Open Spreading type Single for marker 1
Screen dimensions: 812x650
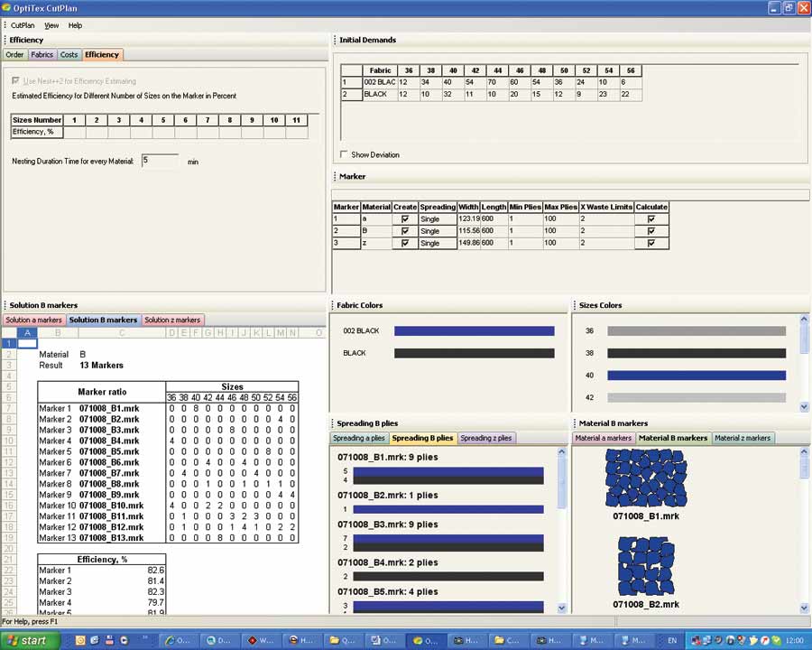[x=437, y=219]
